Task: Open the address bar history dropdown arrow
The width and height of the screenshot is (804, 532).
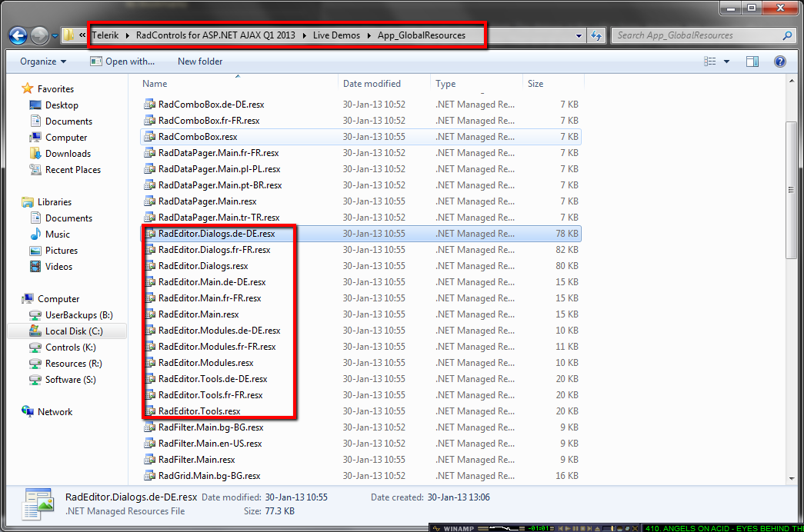Action: pyautogui.click(x=579, y=36)
